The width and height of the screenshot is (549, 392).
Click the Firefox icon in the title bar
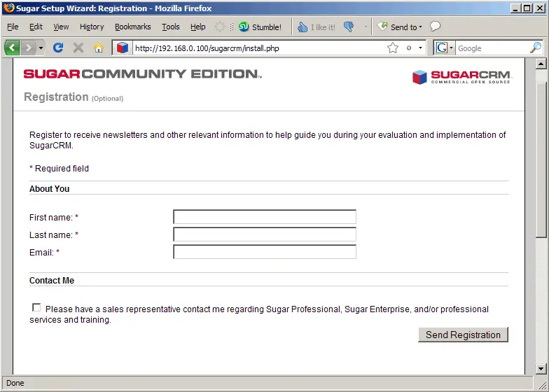[x=8, y=8]
